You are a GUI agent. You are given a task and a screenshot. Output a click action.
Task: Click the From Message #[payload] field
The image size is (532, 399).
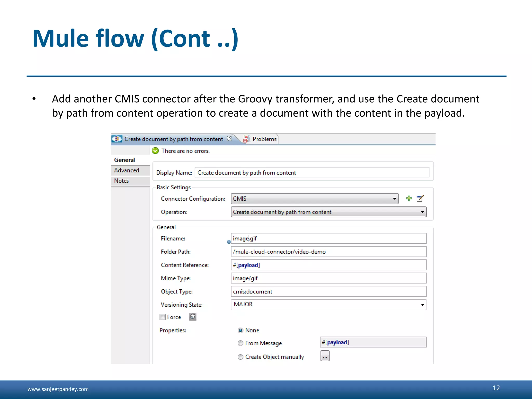(x=373, y=342)
